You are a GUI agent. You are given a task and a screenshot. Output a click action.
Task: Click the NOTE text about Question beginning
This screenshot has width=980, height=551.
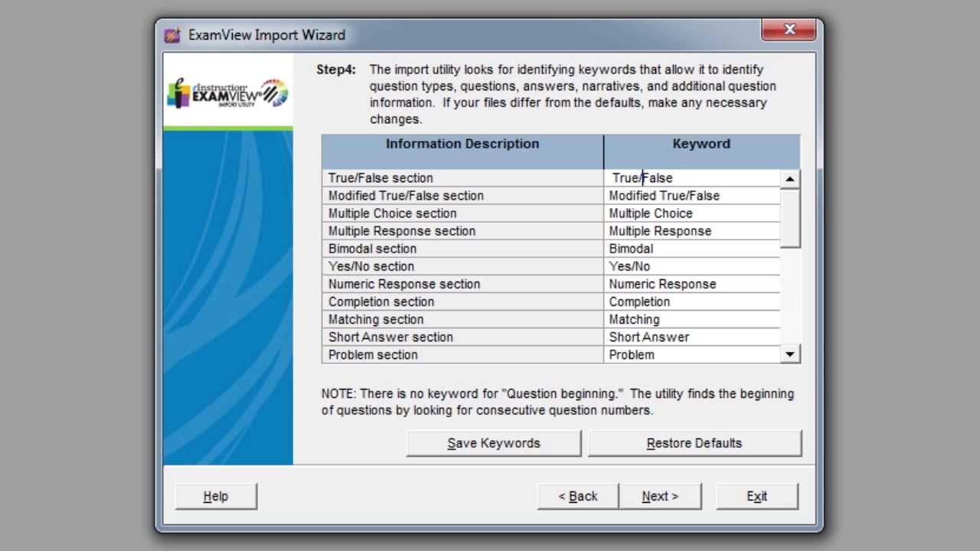coord(557,402)
